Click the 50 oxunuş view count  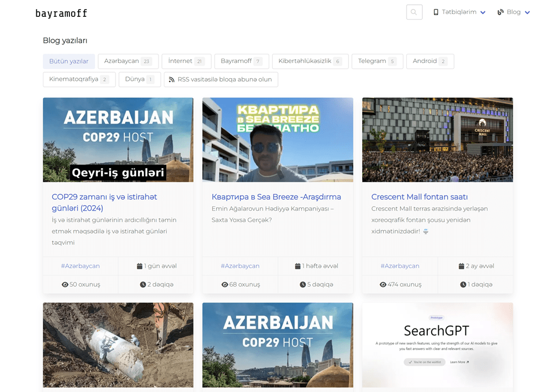(85, 284)
